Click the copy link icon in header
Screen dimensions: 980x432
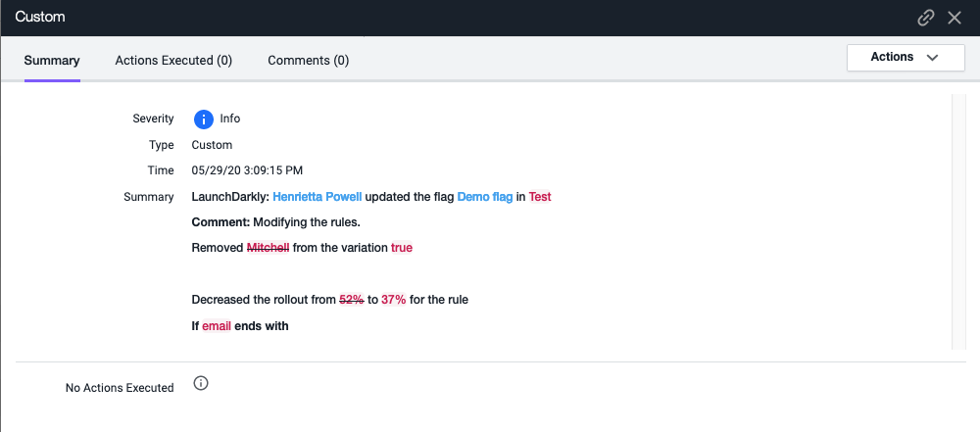(x=926, y=18)
